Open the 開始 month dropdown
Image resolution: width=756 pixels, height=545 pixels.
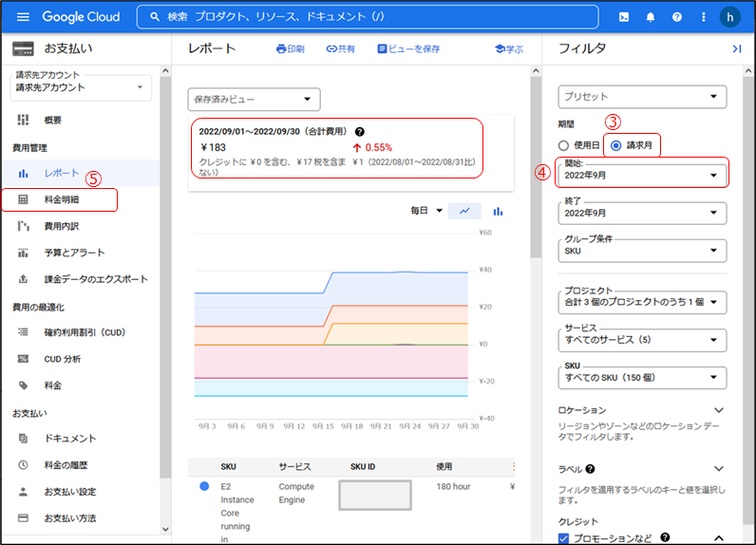643,176
